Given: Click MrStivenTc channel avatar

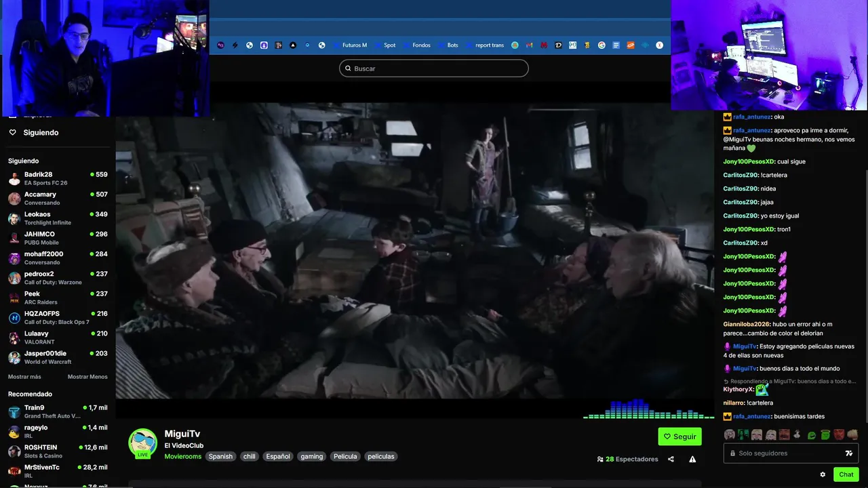Looking at the screenshot, I should 14,471.
